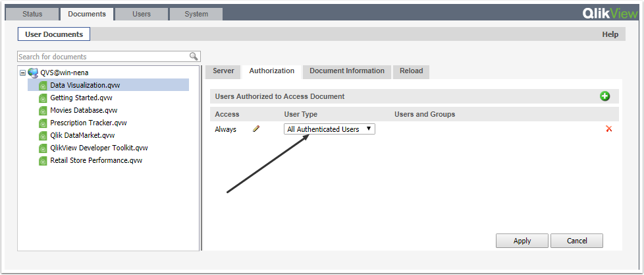
Task: Select Prescription Tracker.qvw document
Action: pos(88,123)
